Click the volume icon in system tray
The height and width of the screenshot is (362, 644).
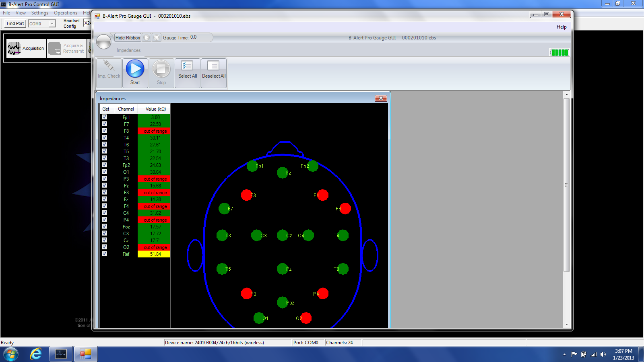603,354
